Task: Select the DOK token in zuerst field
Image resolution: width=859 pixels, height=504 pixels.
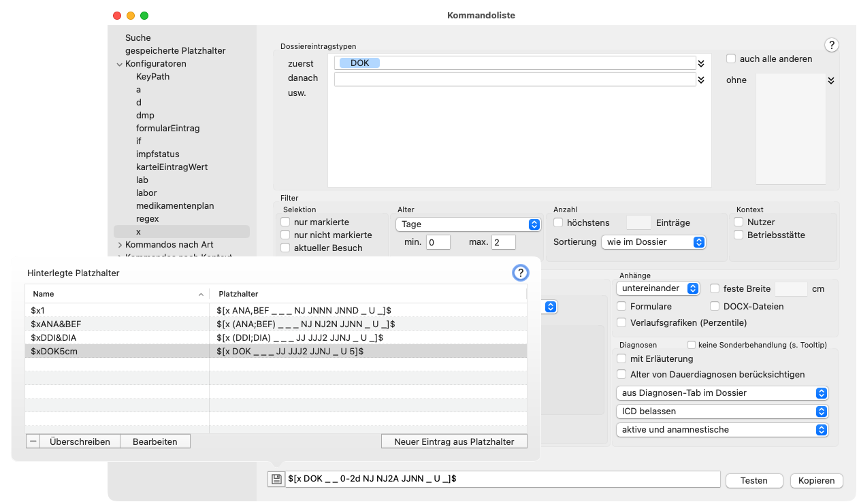Action: [359, 63]
